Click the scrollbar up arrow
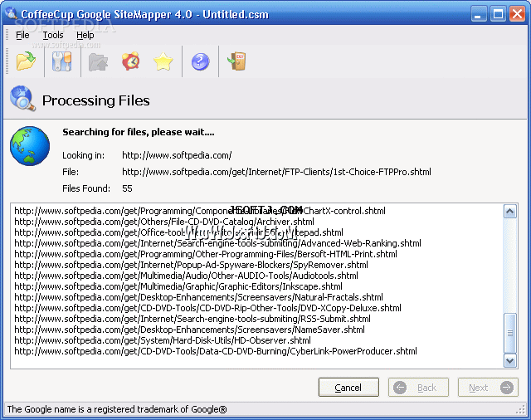The height and width of the screenshot is (420, 531). [x=510, y=212]
